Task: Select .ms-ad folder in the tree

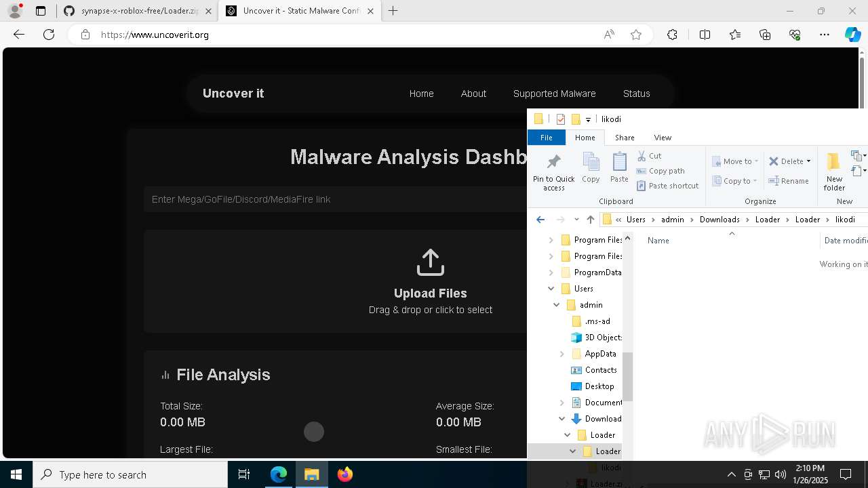Action: tap(591, 321)
